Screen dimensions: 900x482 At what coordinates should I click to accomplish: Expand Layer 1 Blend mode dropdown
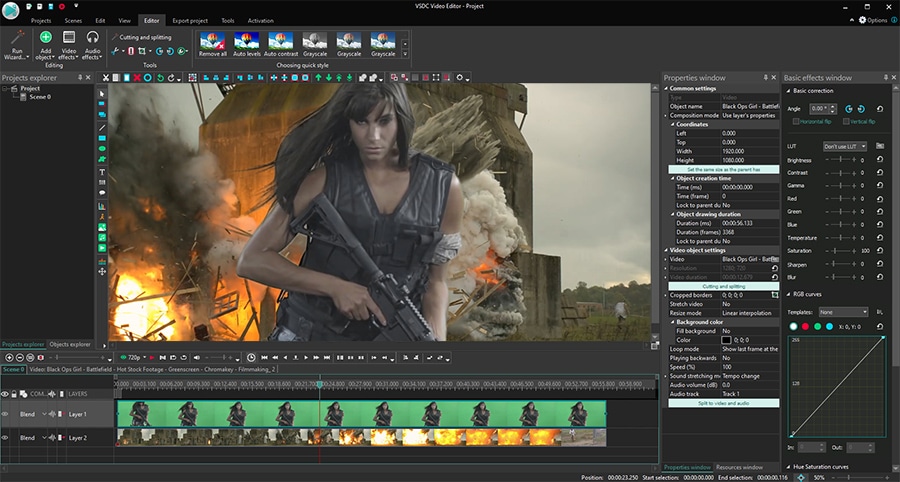[45, 414]
